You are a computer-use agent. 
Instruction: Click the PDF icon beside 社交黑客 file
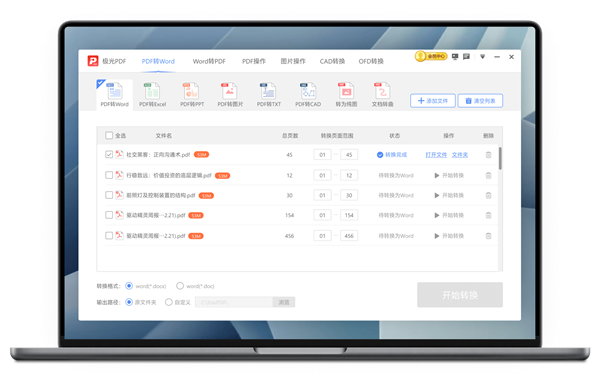click(119, 154)
